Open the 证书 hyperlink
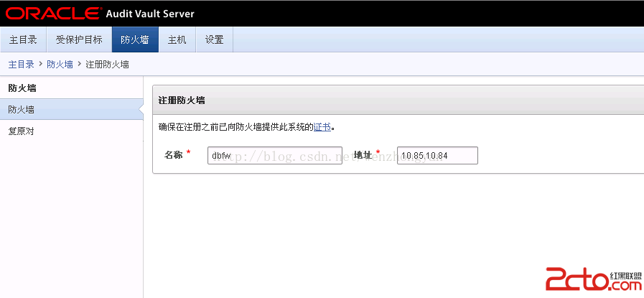Screen dimensions: 644x298 [x=322, y=127]
